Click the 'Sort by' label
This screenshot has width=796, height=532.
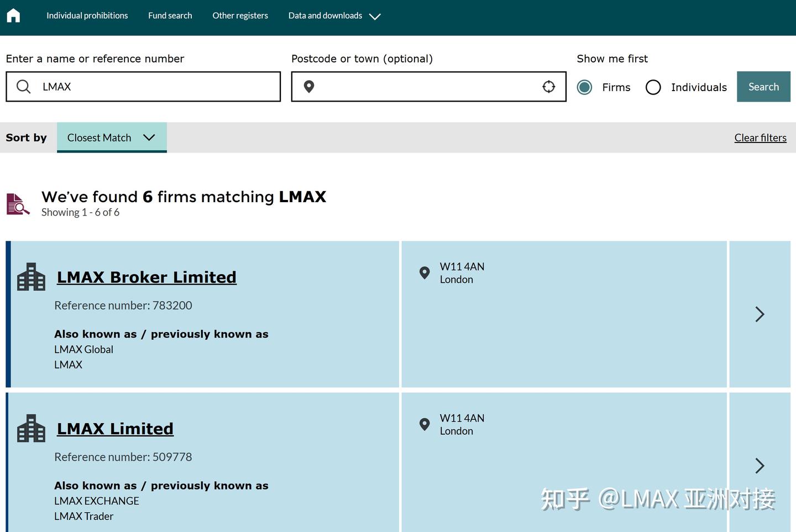pyautogui.click(x=26, y=138)
